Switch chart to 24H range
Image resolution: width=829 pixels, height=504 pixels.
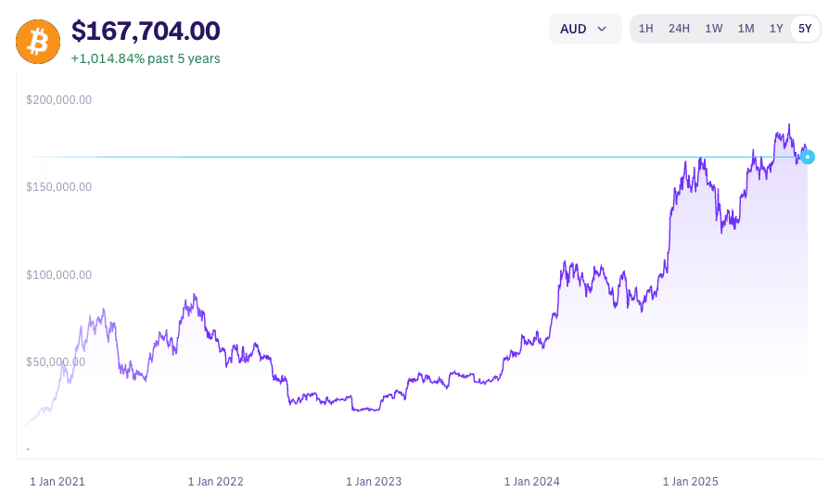679,29
